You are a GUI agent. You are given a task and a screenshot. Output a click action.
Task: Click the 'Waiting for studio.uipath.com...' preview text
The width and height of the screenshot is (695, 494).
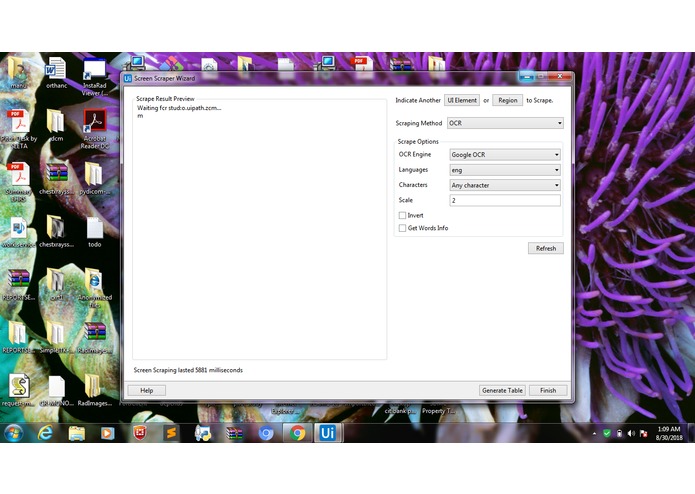179,108
